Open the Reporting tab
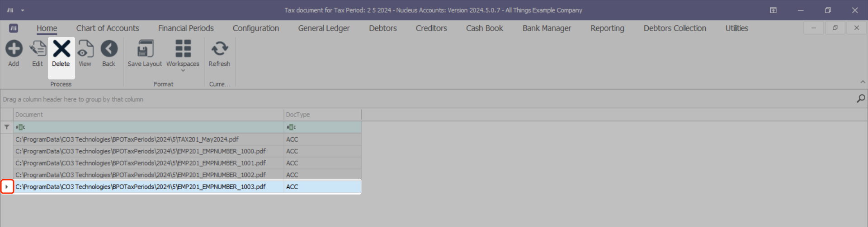 click(x=607, y=28)
